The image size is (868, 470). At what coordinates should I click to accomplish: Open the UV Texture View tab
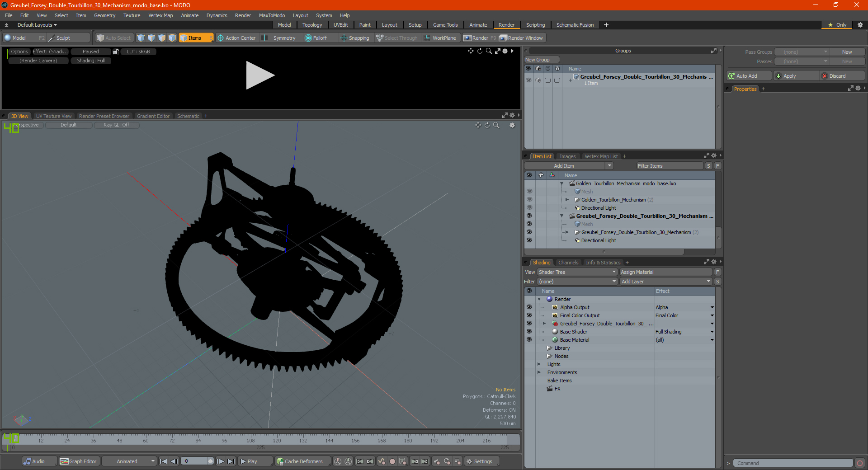click(54, 116)
